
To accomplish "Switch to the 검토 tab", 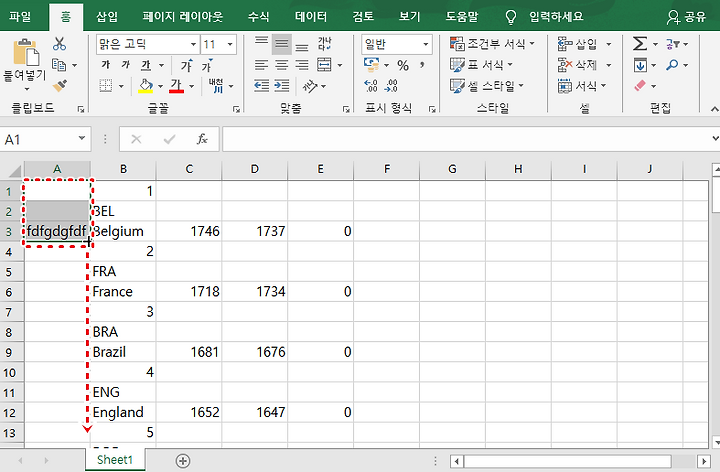I will (x=363, y=17).
